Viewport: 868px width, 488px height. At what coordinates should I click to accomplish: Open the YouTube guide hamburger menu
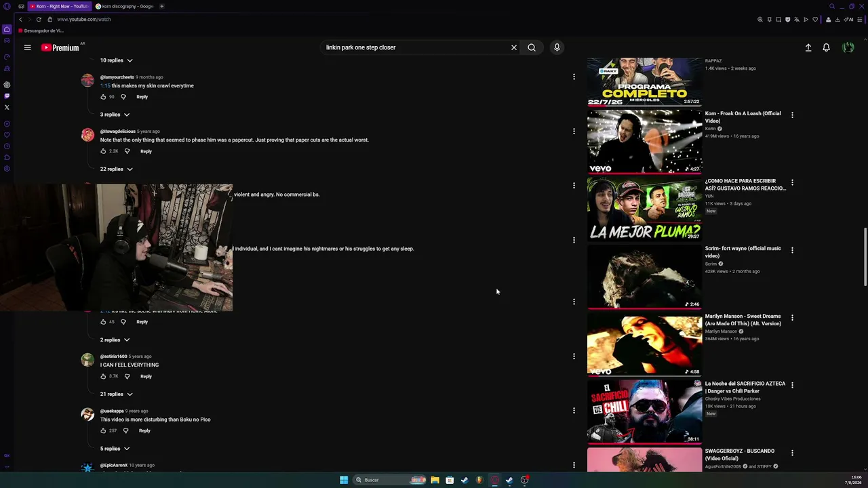27,47
